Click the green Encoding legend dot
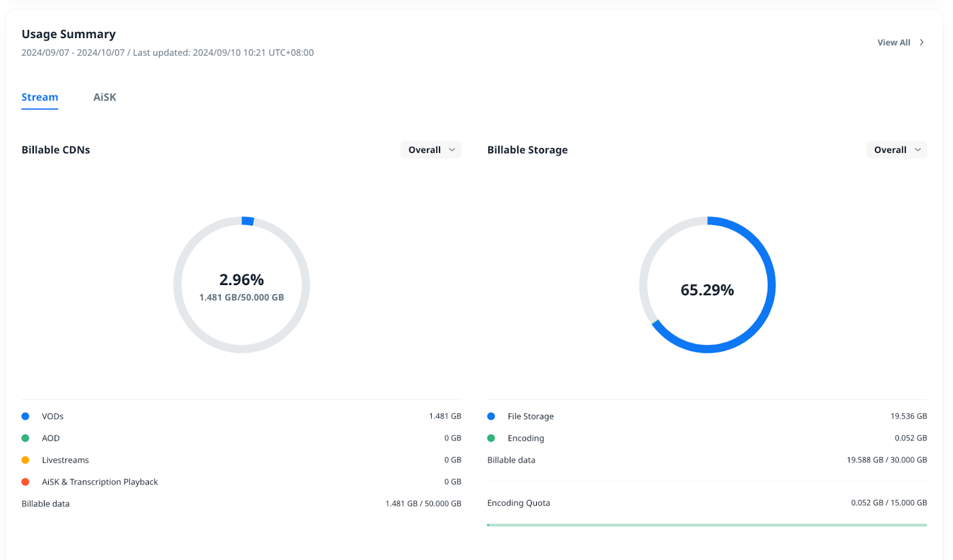953x560 pixels. [x=491, y=438]
